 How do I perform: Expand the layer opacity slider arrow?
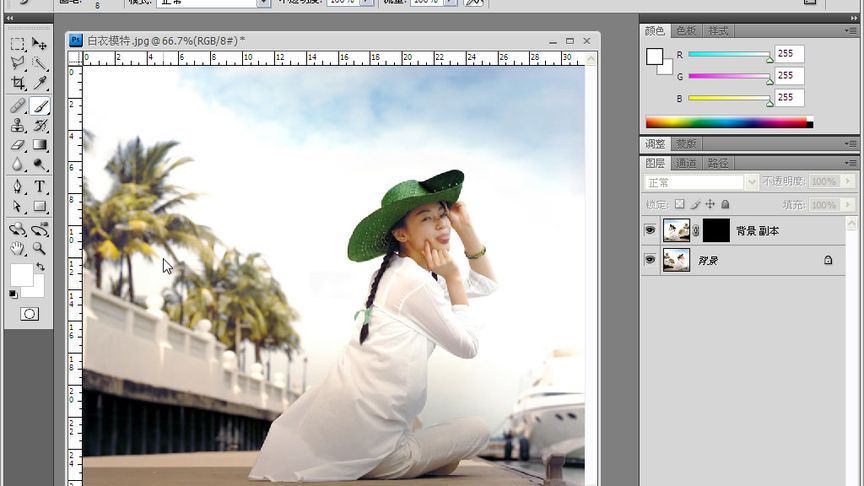pyautogui.click(x=848, y=182)
